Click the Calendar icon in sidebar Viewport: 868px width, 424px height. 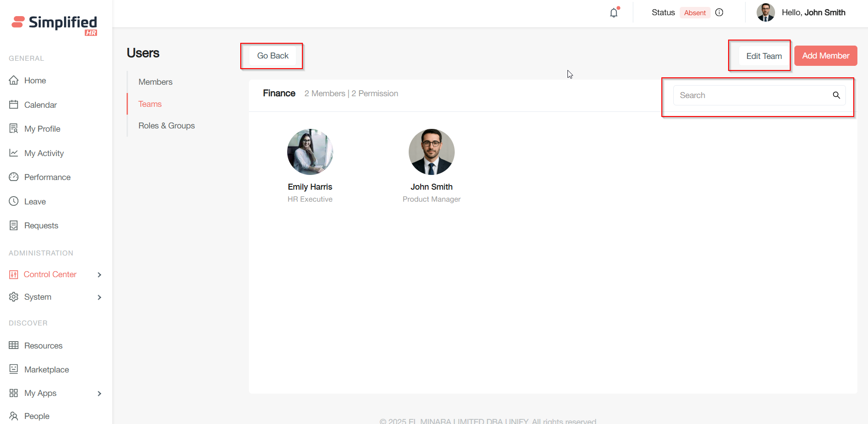[14, 105]
